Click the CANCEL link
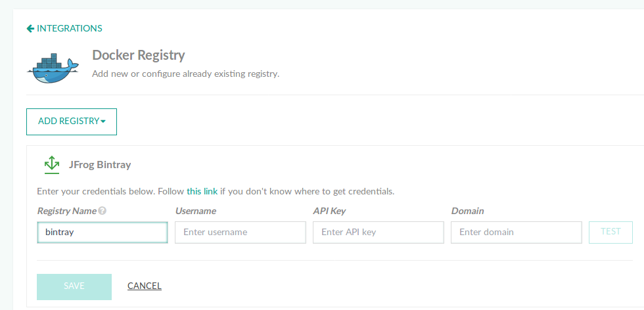This screenshot has height=310, width=644. click(145, 286)
